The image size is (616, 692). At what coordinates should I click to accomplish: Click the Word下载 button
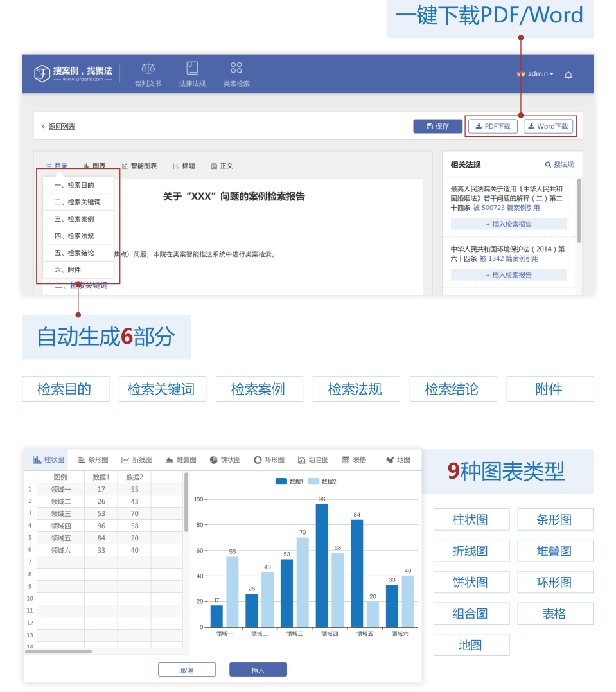point(549,126)
